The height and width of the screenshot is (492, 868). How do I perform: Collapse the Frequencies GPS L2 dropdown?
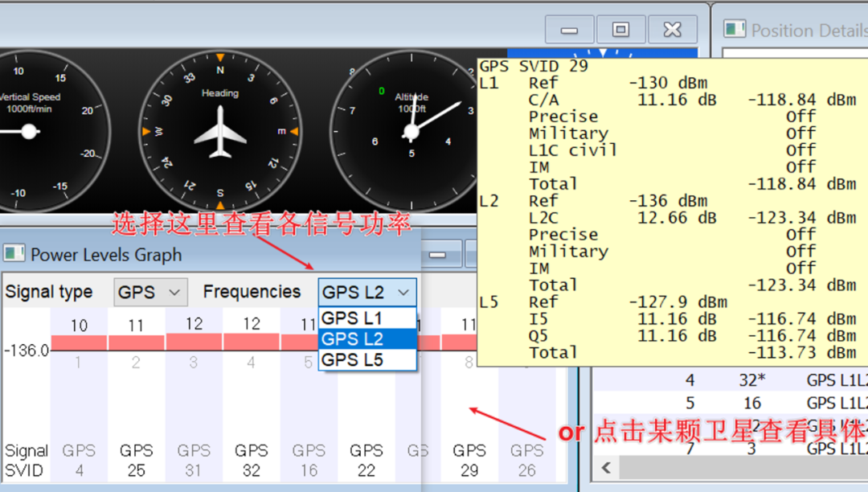point(367,292)
